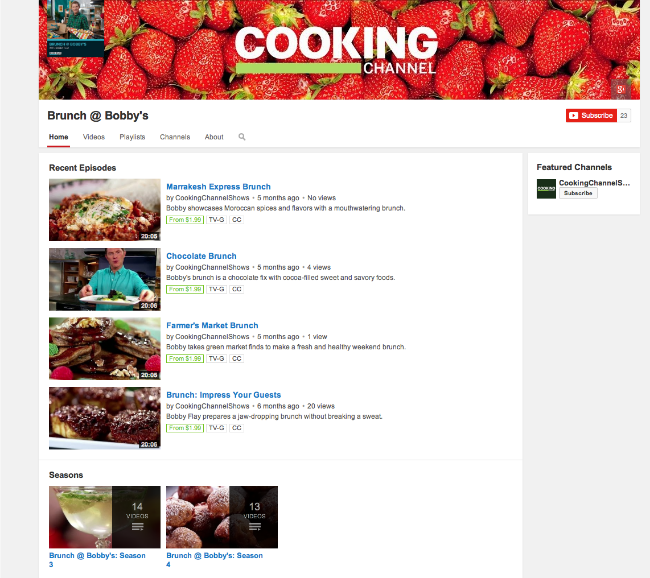Open playlist icon on Season 4 thumbnail

(255, 527)
